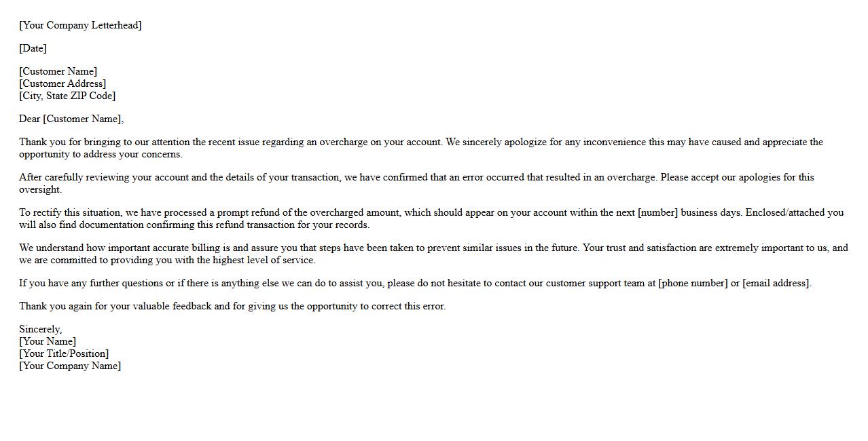Click the [Customer Address] placeholder
Screen dimensions: 868x441
pyautogui.click(x=62, y=83)
